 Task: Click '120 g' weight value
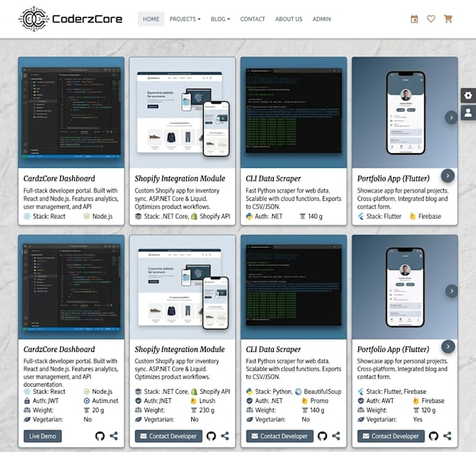(x=428, y=410)
